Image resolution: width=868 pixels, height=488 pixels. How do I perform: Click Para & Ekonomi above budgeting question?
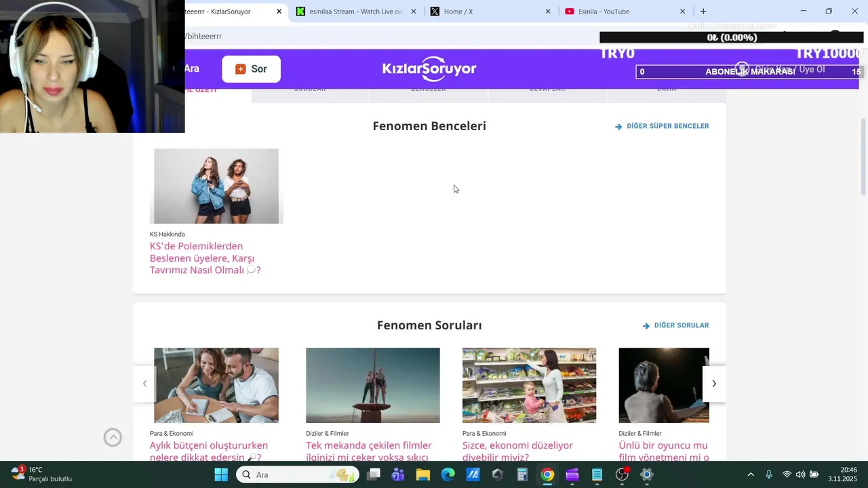172,434
